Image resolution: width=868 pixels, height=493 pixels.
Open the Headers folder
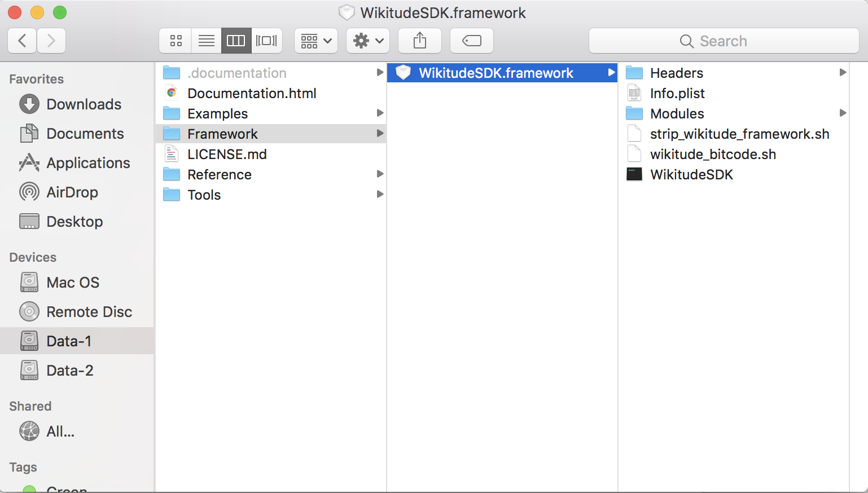(676, 73)
